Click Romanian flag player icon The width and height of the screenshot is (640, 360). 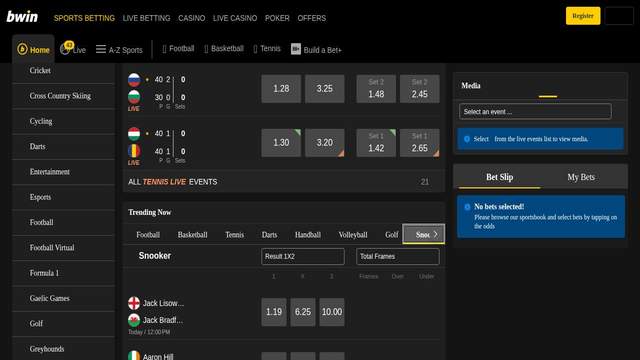click(134, 151)
